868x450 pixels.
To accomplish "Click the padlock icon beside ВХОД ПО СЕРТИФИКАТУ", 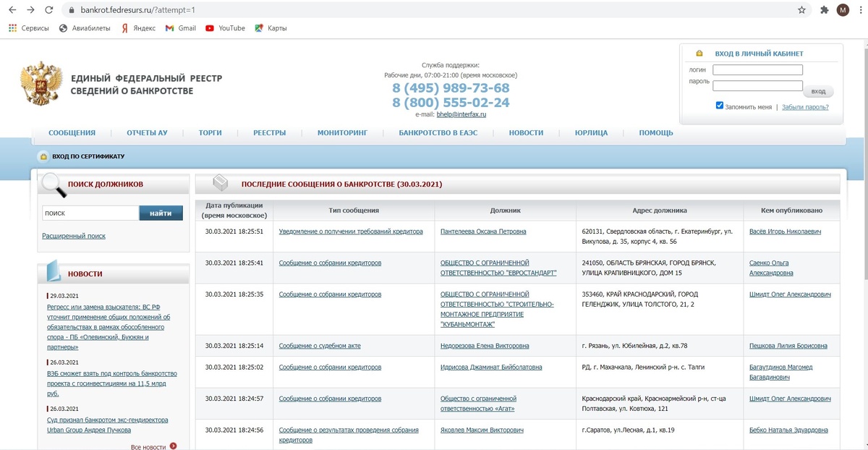I will tap(43, 156).
